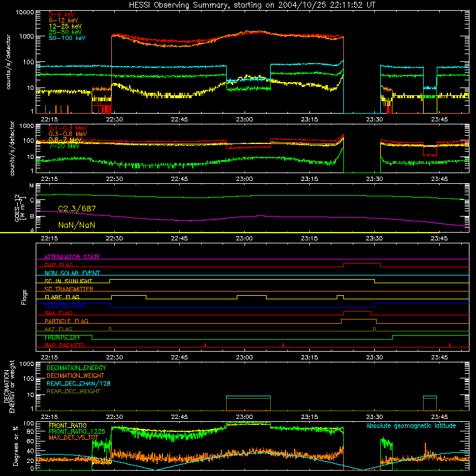The image size is (476, 476).
Task: Select the ECLIPSE_FLAG label
Action: (65, 305)
